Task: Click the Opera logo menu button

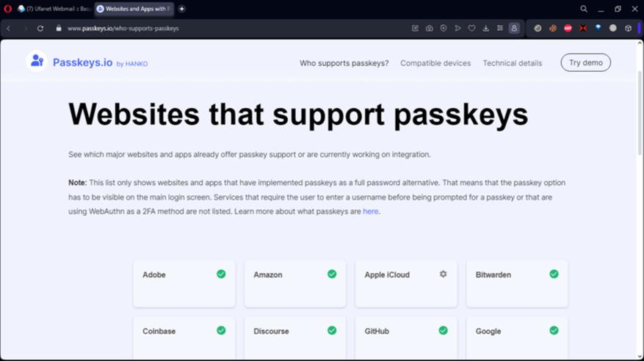Action: 7,9
